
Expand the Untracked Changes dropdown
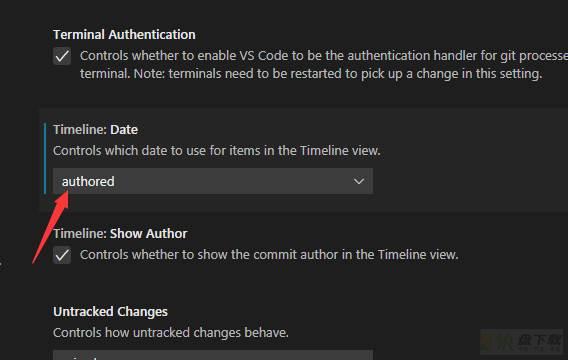click(213, 355)
